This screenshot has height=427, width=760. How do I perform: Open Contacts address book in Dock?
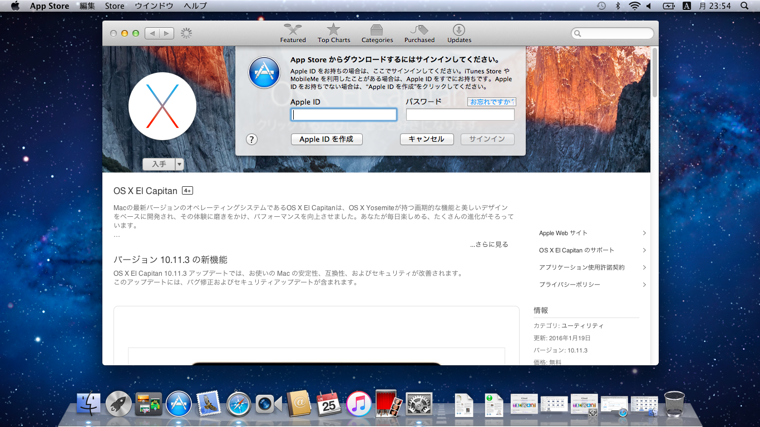(299, 404)
